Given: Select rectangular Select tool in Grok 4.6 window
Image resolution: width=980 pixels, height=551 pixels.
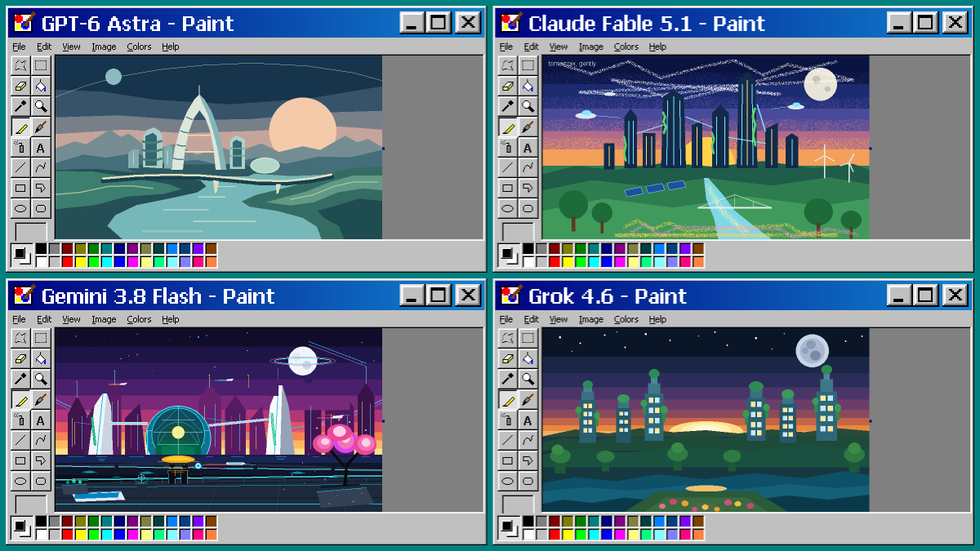Looking at the screenshot, I should (528, 338).
